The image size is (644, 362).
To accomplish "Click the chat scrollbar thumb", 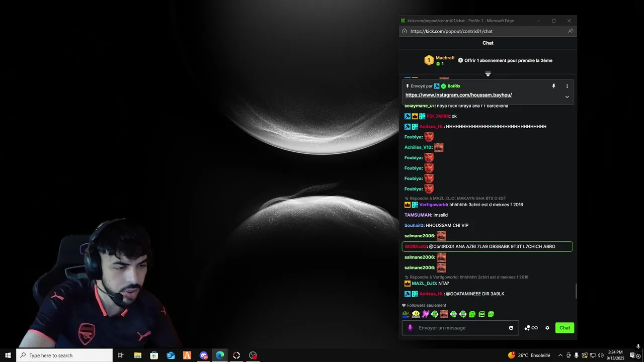I will [x=576, y=291].
